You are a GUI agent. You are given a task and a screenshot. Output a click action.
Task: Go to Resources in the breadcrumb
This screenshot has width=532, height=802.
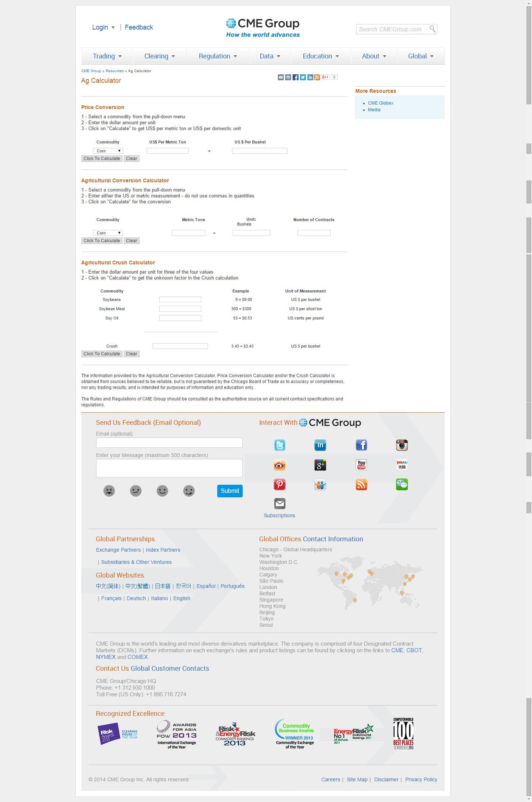click(x=115, y=71)
